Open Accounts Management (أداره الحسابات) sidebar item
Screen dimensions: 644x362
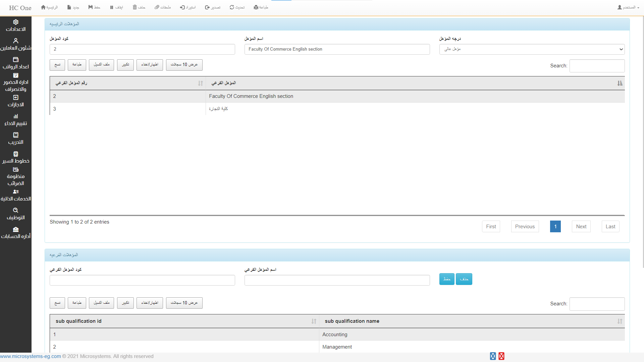point(16,233)
